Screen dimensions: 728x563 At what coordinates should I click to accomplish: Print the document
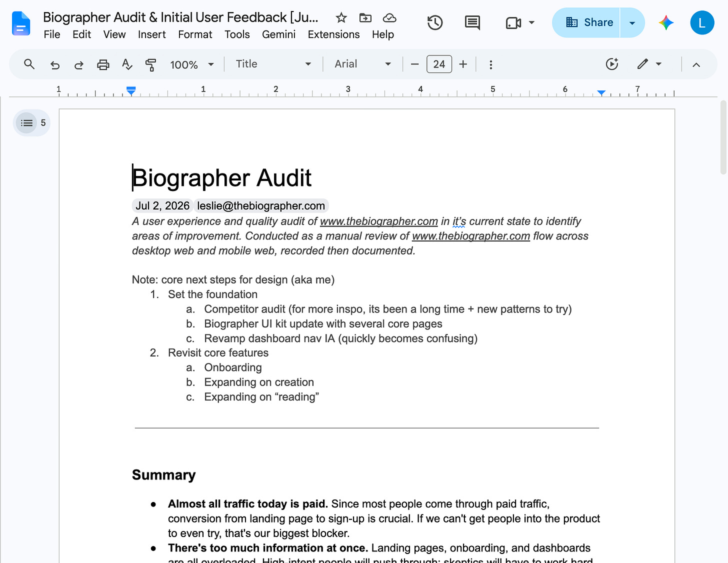click(x=103, y=64)
